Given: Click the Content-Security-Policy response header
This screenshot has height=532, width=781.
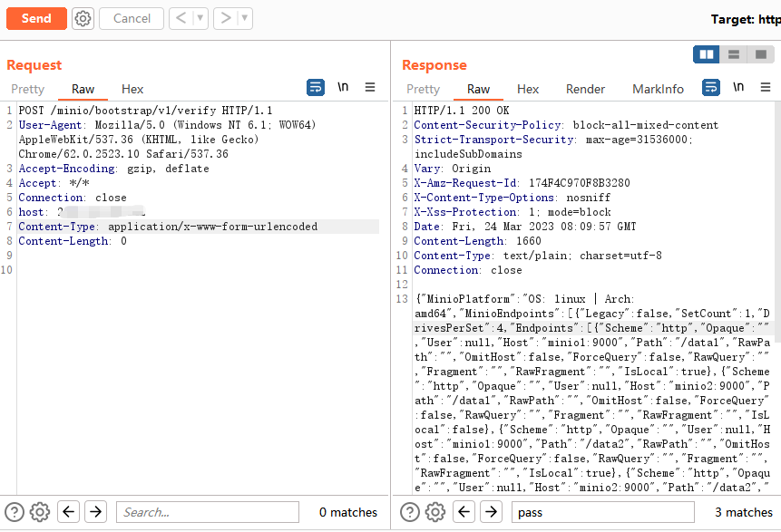Looking at the screenshot, I should coord(566,125).
